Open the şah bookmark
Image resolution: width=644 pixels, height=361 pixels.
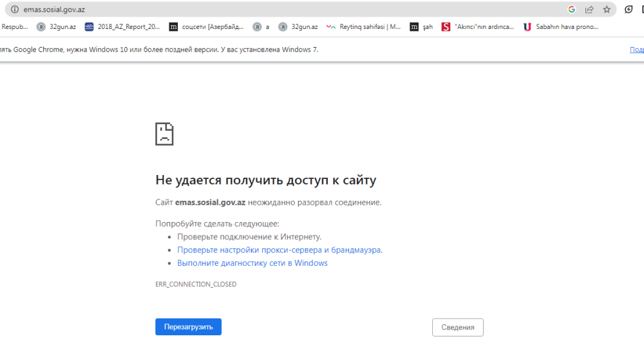point(422,27)
